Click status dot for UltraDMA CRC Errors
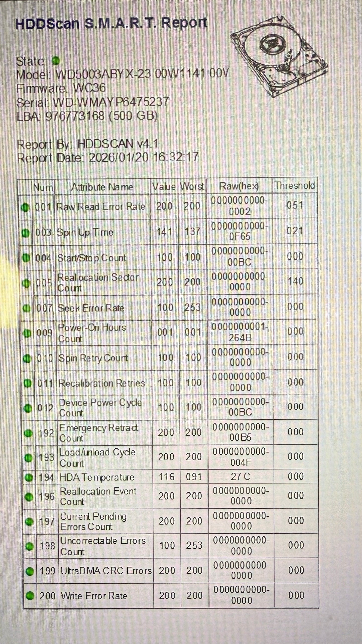This screenshot has width=362, height=644. click(30, 571)
